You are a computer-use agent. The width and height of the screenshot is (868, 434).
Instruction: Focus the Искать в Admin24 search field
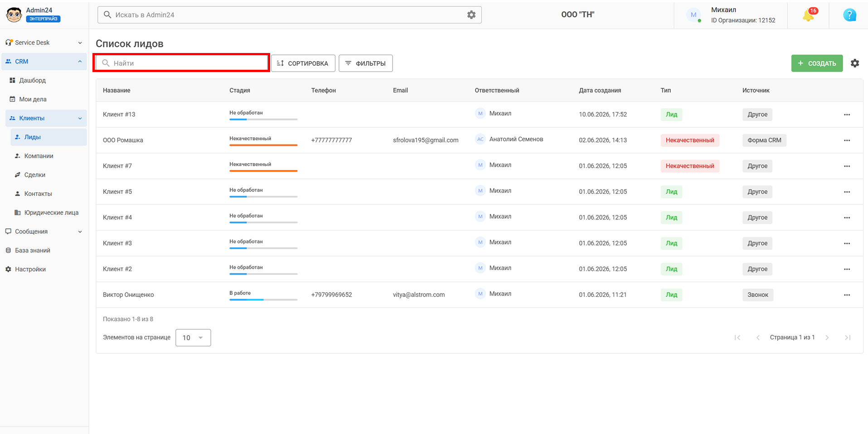(x=289, y=15)
